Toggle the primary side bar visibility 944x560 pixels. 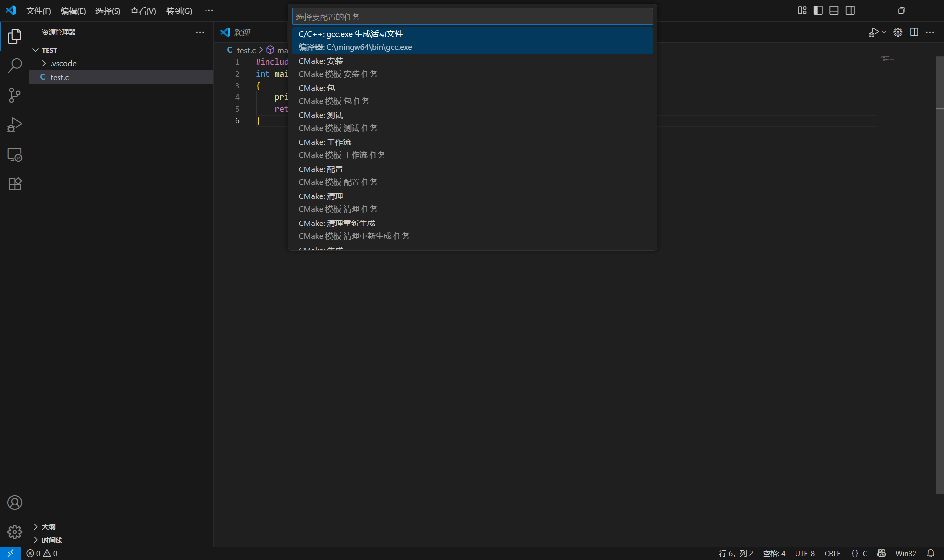tap(818, 10)
